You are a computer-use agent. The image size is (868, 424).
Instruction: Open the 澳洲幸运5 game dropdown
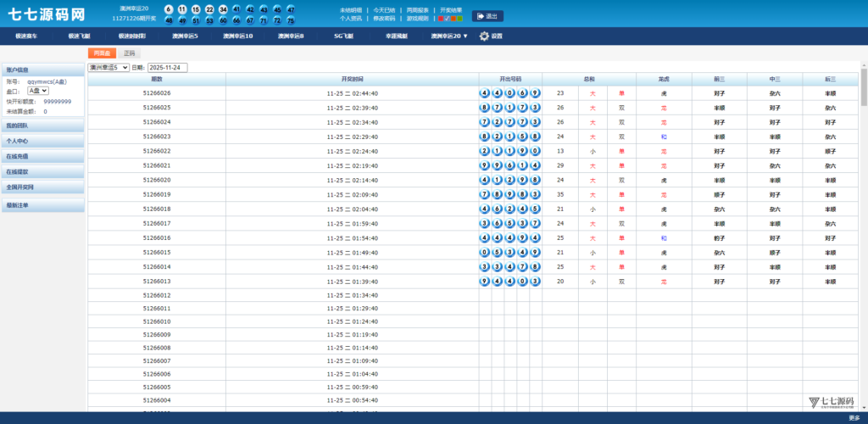(108, 67)
